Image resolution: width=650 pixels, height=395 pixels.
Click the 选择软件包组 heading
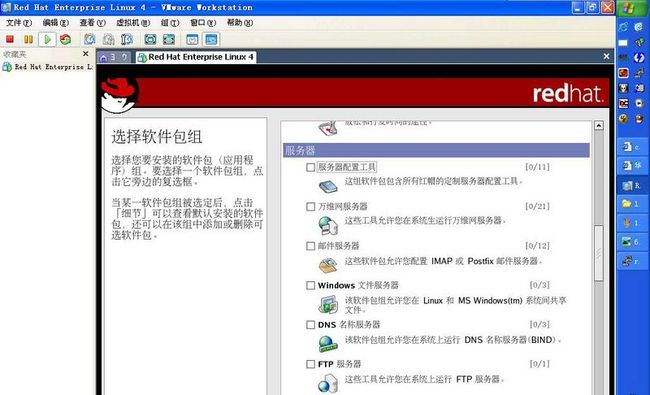[157, 136]
